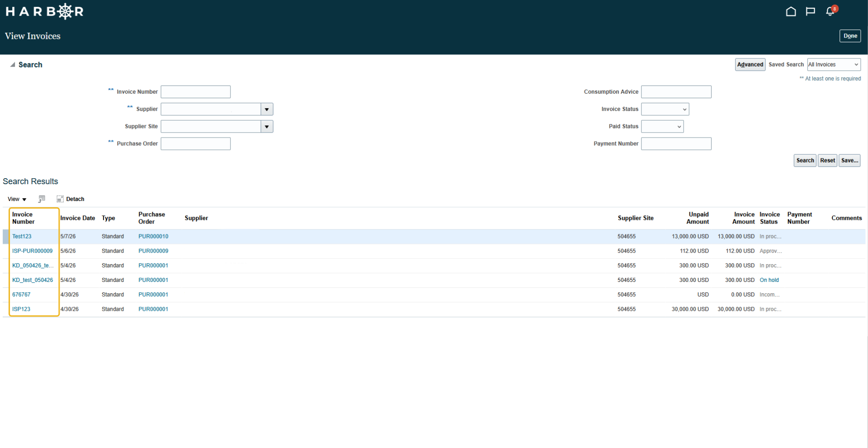Viewport: 868px width, 448px height.
Task: Click the Reset button
Action: 827,161
